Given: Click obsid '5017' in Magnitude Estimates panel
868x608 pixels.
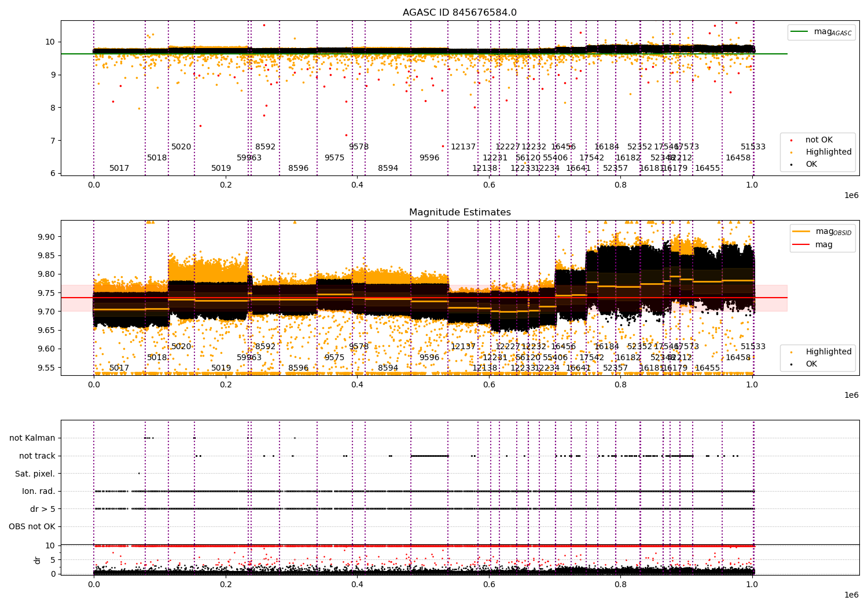Looking at the screenshot, I should [x=119, y=368].
